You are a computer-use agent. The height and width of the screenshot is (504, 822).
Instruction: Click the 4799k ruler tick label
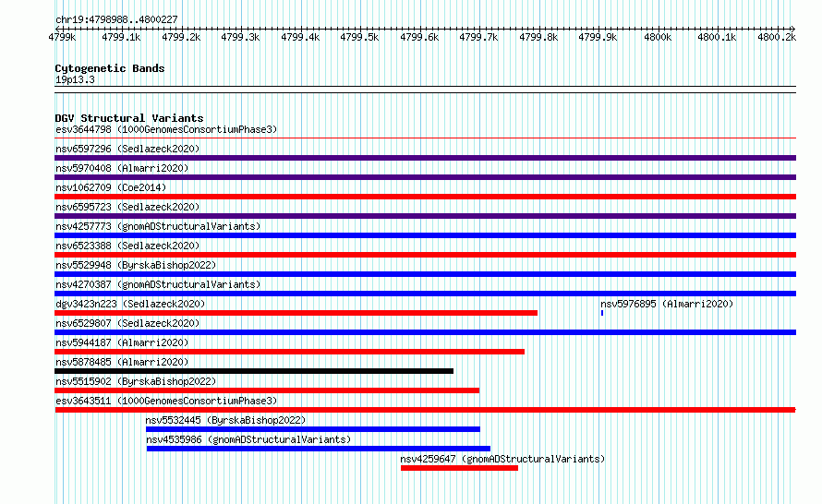tap(62, 37)
